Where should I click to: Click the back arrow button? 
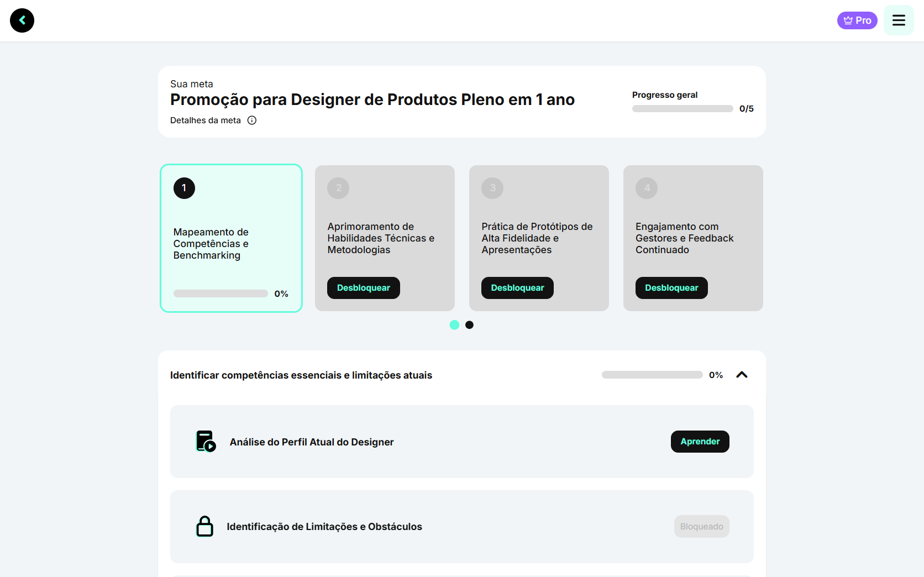point(22,20)
